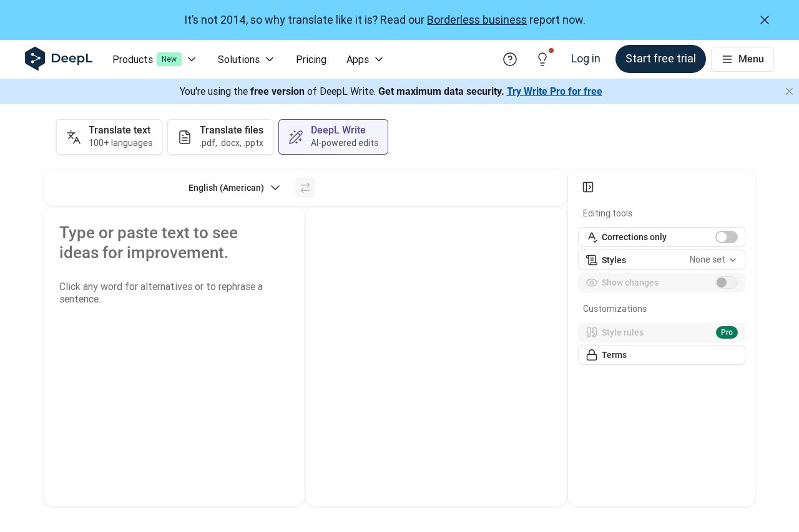
Task: Close the Borderless business banner
Action: 765,20
